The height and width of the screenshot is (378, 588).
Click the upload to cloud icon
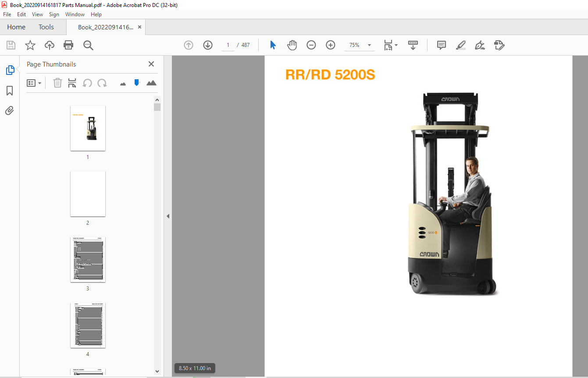pos(50,45)
